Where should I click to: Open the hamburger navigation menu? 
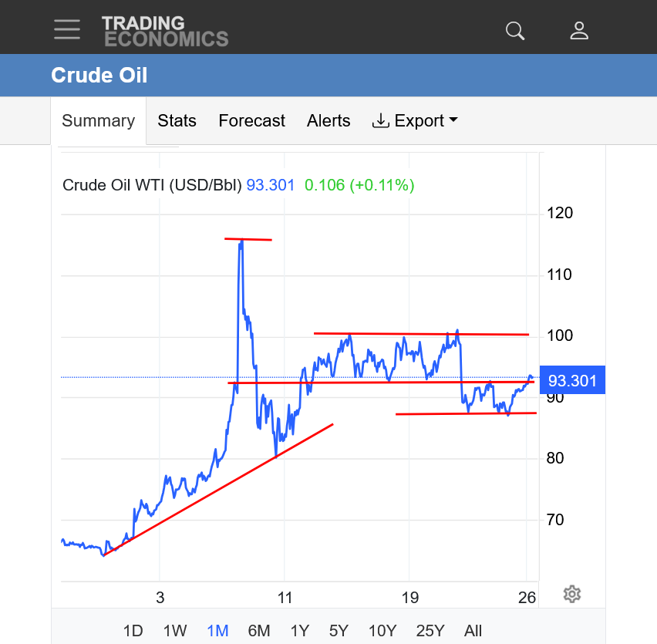67,29
